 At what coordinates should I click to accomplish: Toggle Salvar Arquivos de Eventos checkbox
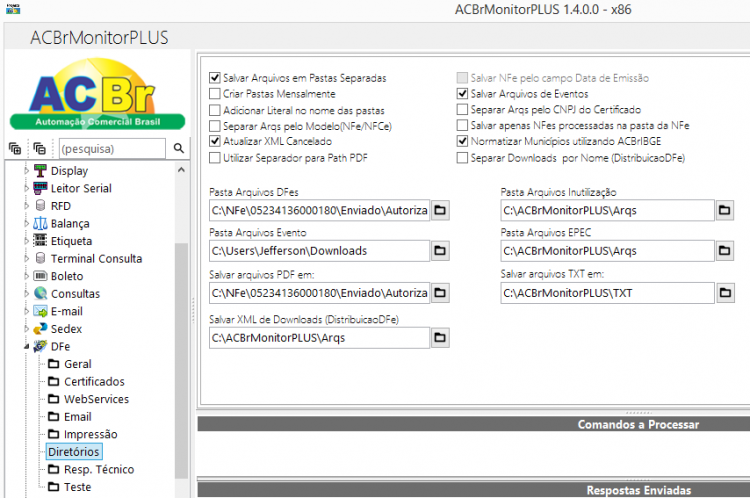tap(462, 94)
